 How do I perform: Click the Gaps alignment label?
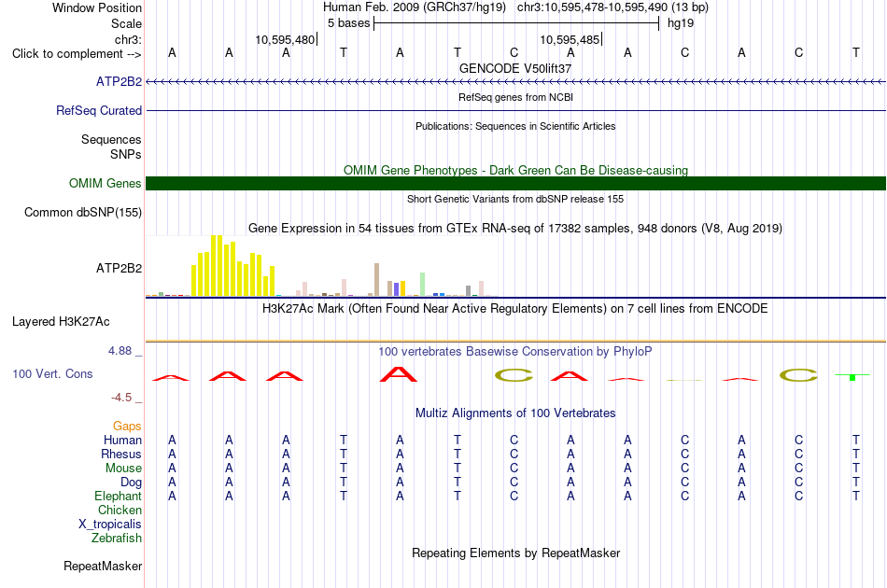point(127,426)
